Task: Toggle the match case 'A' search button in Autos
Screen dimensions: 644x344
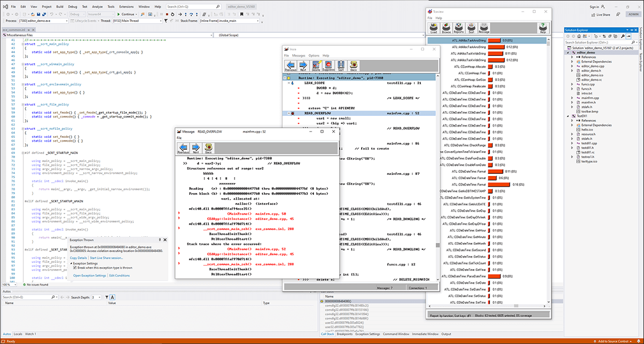Action: pyautogui.click(x=112, y=297)
